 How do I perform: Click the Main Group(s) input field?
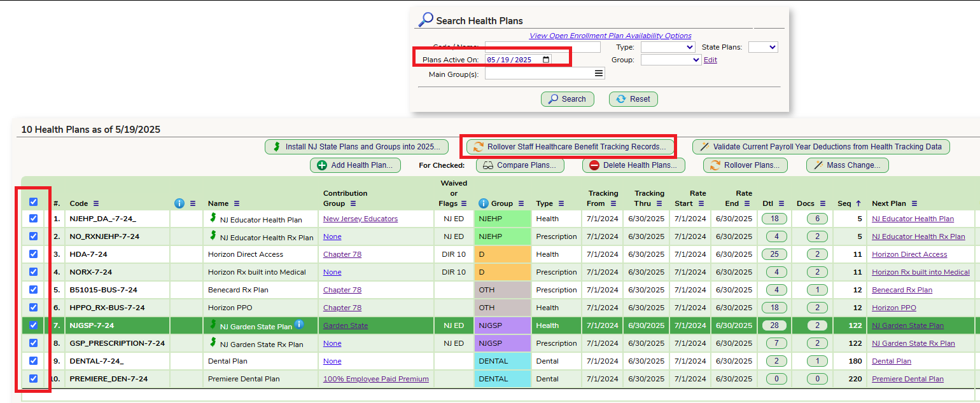[x=545, y=74]
